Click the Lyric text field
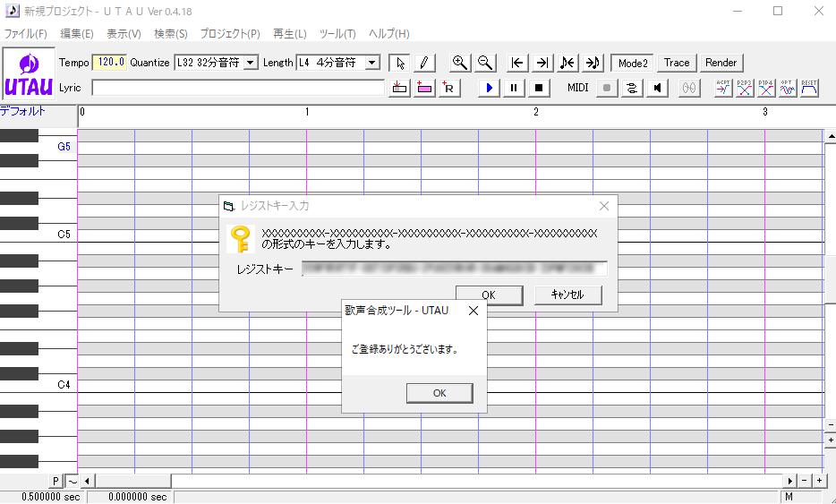The width and height of the screenshot is (836, 504). (x=238, y=88)
